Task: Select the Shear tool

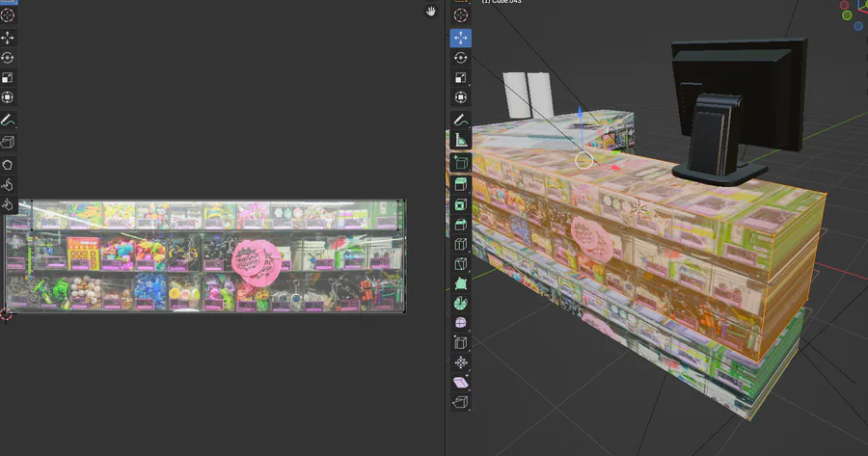Action: 461,383
